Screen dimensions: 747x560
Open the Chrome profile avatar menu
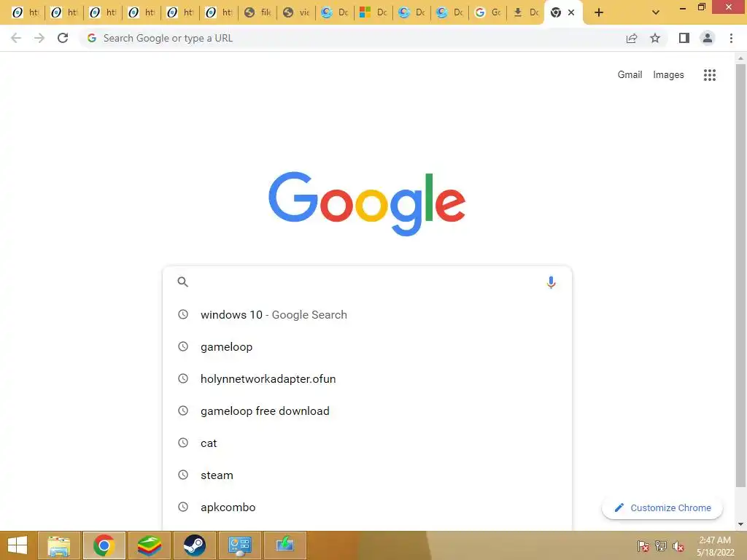pos(708,38)
